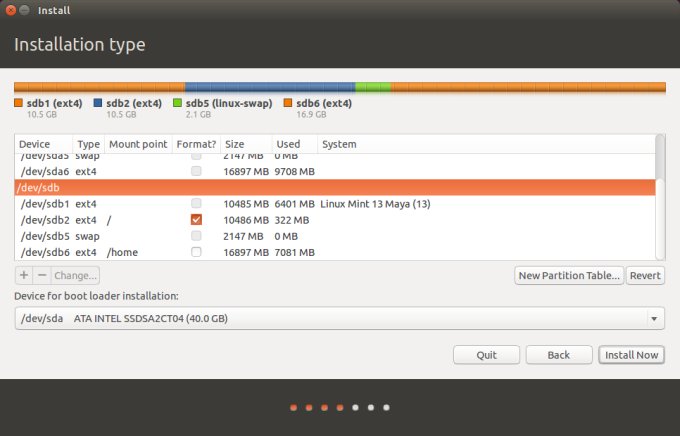Click the Mount point column header

click(137, 144)
